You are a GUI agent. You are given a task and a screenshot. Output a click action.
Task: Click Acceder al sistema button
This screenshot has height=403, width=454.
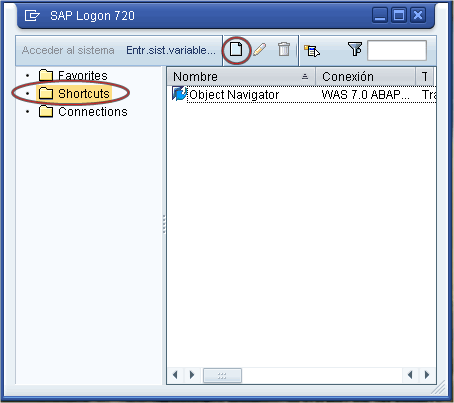pos(68,50)
